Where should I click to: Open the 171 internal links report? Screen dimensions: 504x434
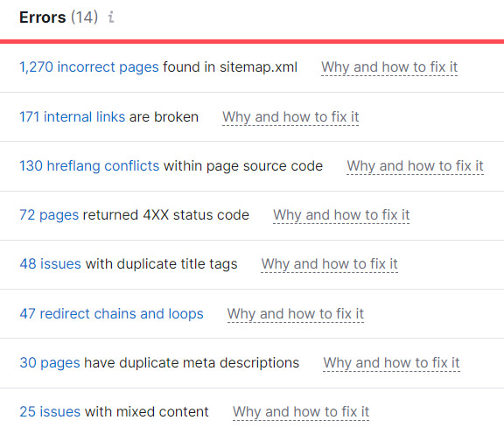(x=72, y=116)
